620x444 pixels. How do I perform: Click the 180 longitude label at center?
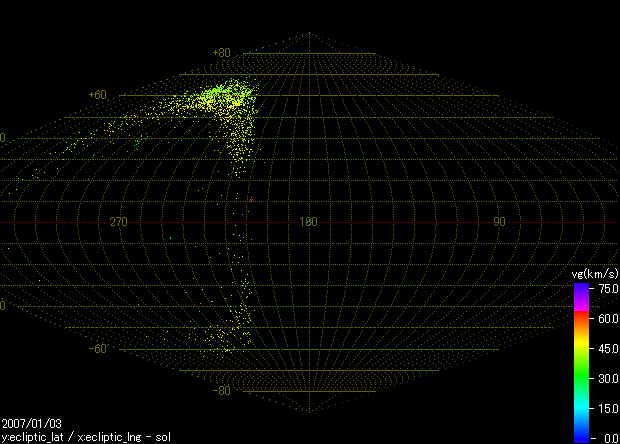[308, 222]
